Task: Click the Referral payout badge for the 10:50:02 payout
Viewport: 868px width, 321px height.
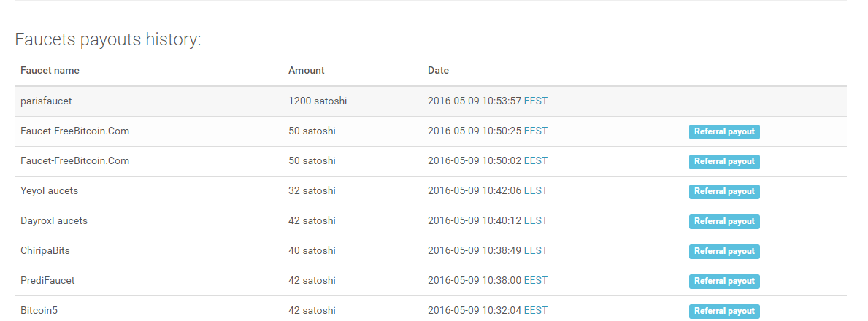Action: (x=723, y=161)
